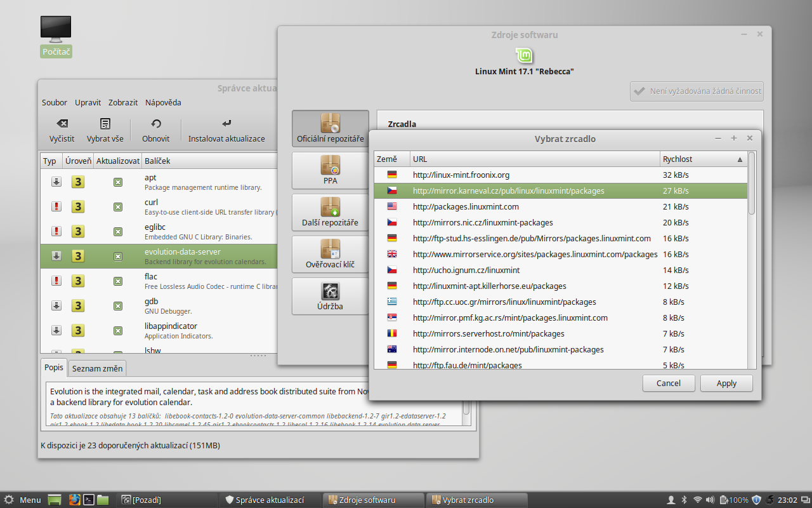Uncheck the curl update checkbox
The height and width of the screenshot is (508, 812).
point(117,206)
